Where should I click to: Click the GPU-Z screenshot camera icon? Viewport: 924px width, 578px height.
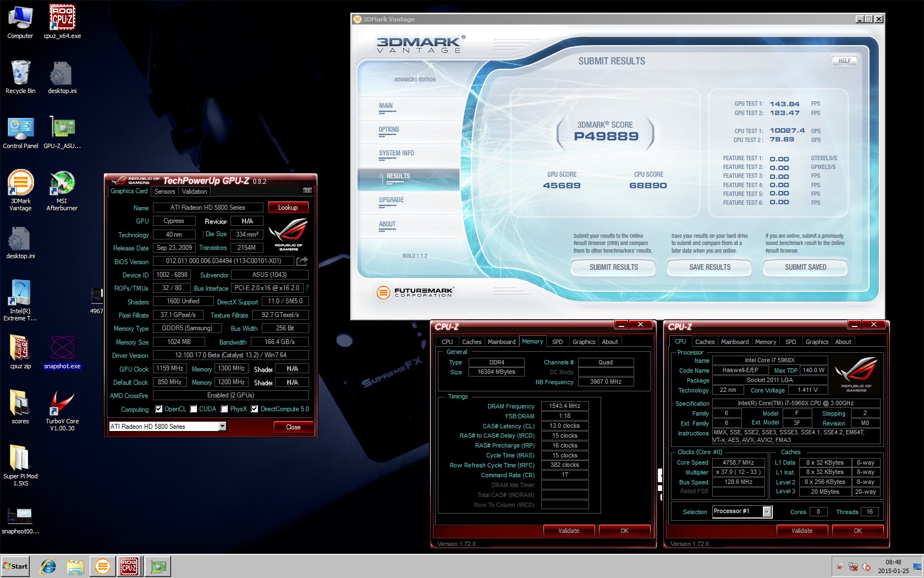307,190
